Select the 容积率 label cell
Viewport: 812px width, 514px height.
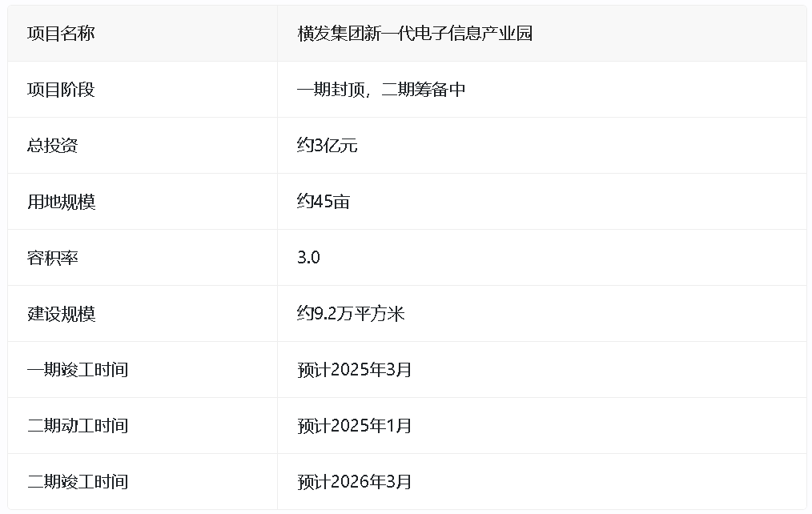point(52,258)
